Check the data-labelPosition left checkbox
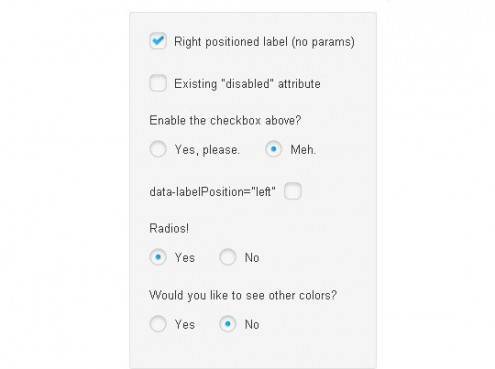The width and height of the screenshot is (495, 369). [x=293, y=191]
